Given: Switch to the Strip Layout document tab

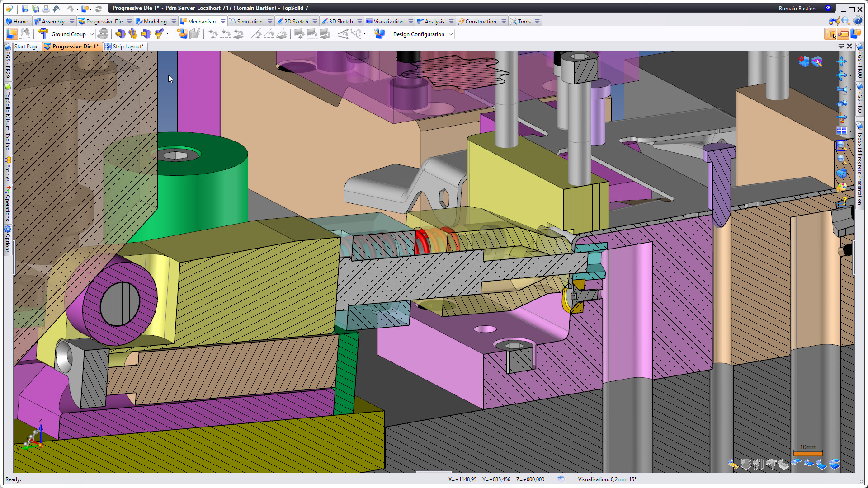Looking at the screenshot, I should click(127, 47).
